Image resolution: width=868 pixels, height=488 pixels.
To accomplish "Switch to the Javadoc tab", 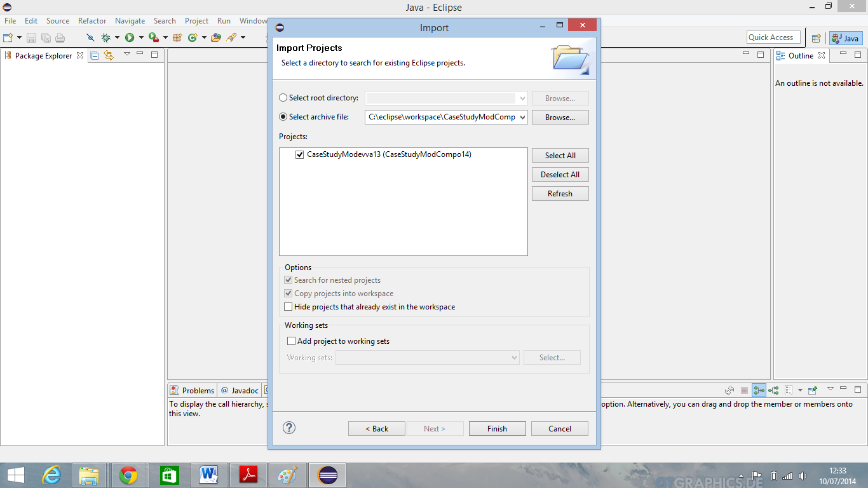I will [240, 390].
